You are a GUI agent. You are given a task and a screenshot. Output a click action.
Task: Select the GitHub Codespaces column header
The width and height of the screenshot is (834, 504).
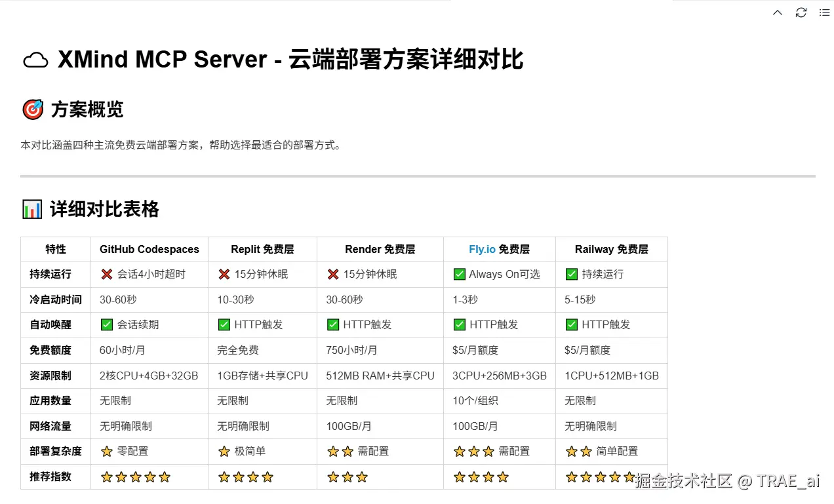(149, 249)
